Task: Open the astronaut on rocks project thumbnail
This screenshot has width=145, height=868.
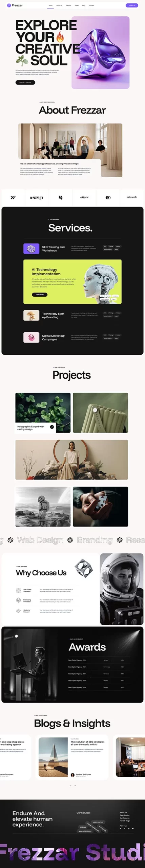Action: coord(43,507)
